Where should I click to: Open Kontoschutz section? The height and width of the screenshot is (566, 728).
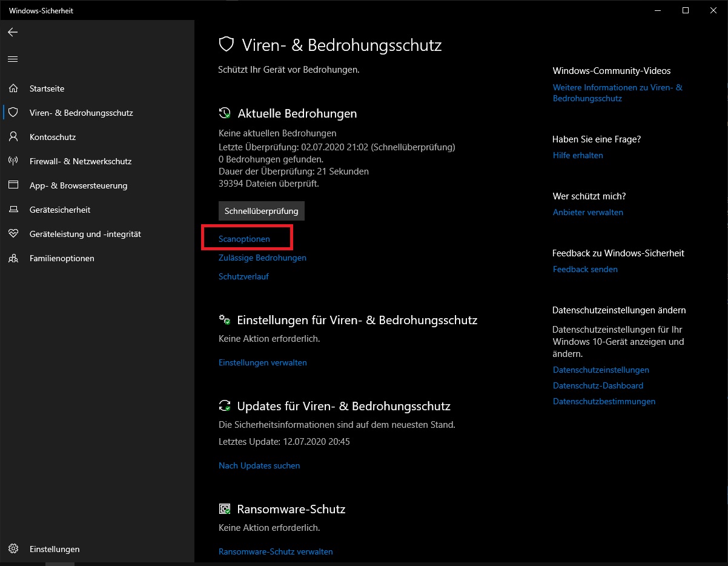[x=97, y=137]
